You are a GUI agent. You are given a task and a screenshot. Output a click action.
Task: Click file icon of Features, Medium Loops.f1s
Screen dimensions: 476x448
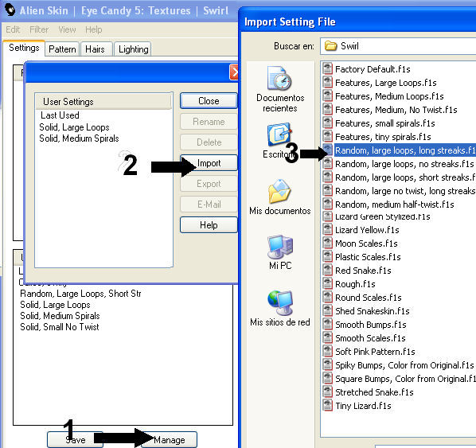(327, 96)
